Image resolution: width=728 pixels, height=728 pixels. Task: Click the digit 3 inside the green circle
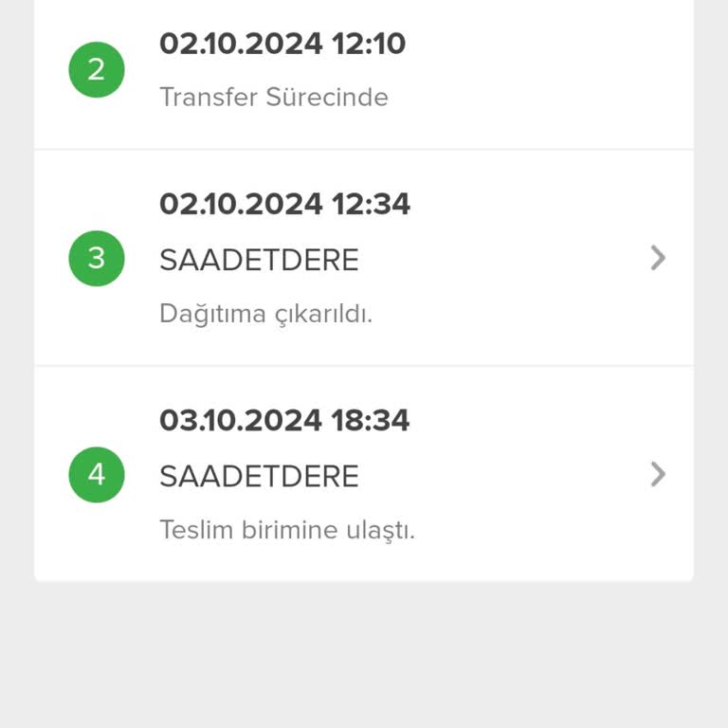96,258
